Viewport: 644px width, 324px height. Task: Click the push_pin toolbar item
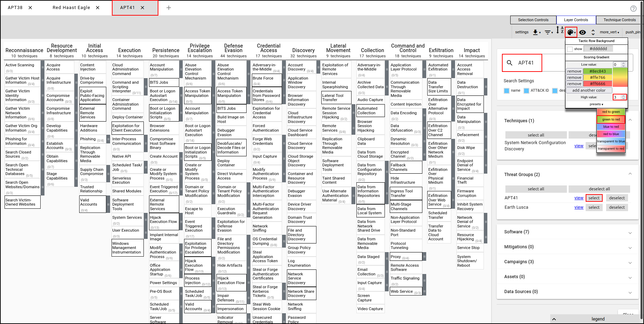tap(633, 32)
